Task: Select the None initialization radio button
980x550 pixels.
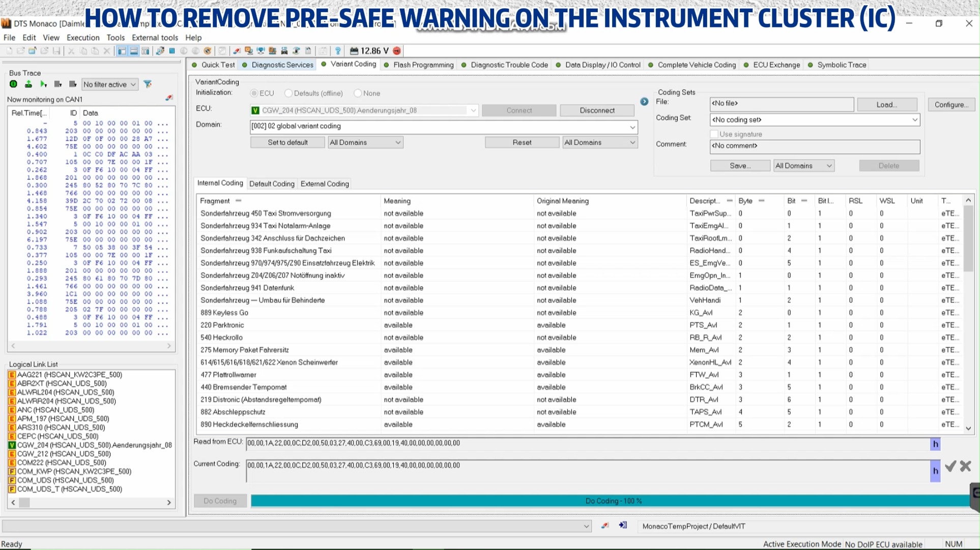Action: coord(358,93)
